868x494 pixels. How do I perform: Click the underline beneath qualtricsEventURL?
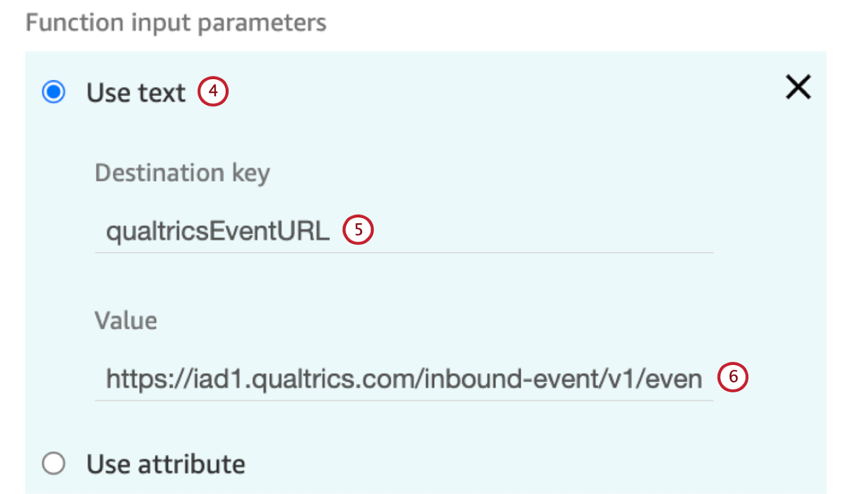click(403, 251)
